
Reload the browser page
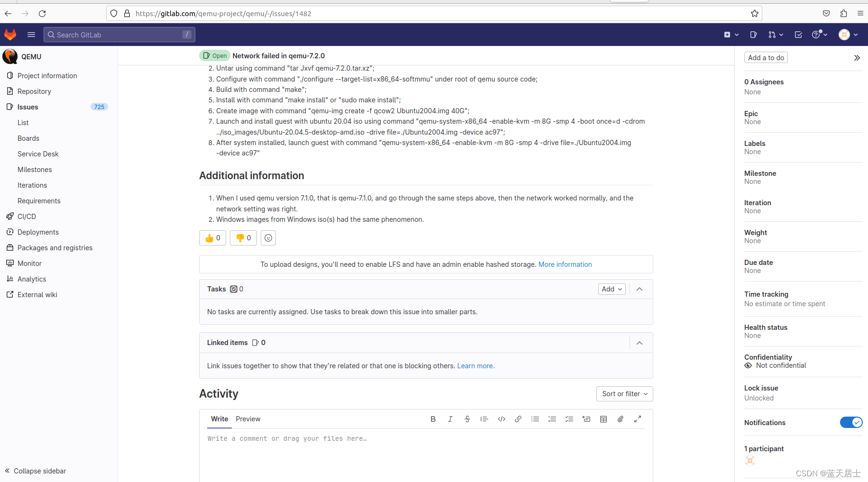tap(42, 13)
